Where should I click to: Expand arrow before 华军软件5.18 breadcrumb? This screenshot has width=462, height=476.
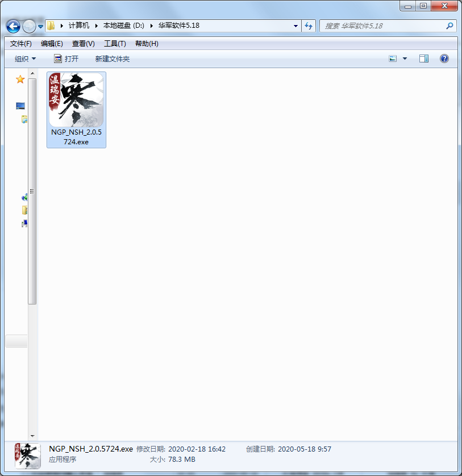[151, 26]
